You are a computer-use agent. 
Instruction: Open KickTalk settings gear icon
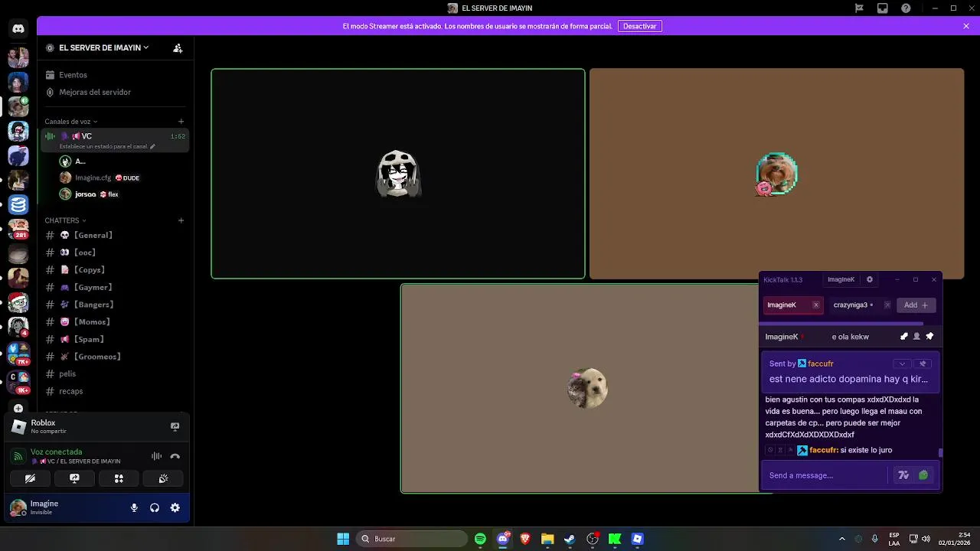(870, 279)
